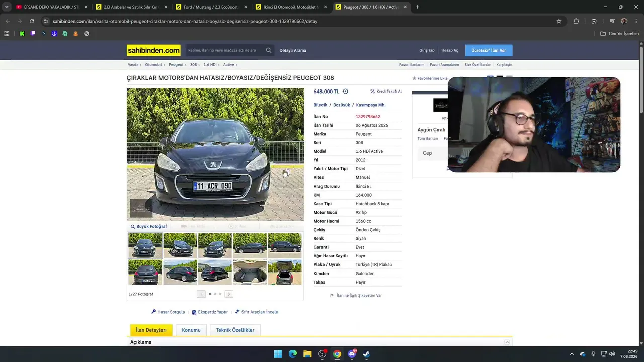Click the Chrome icon in taskbar

click(x=337, y=354)
